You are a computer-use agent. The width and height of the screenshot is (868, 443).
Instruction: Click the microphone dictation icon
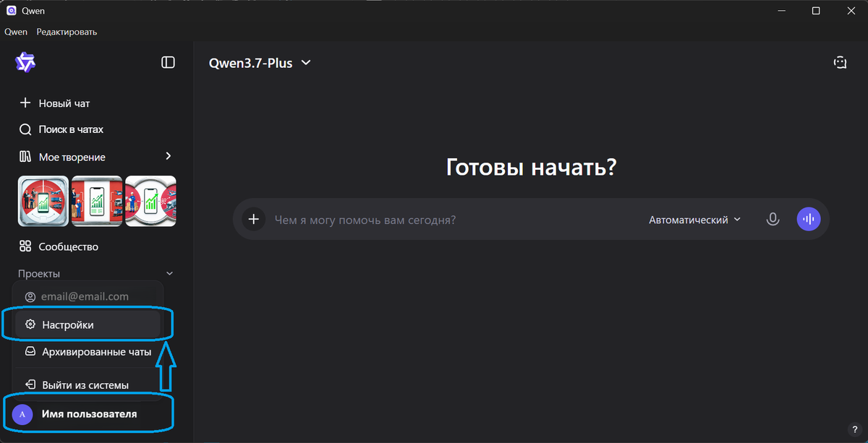773,219
